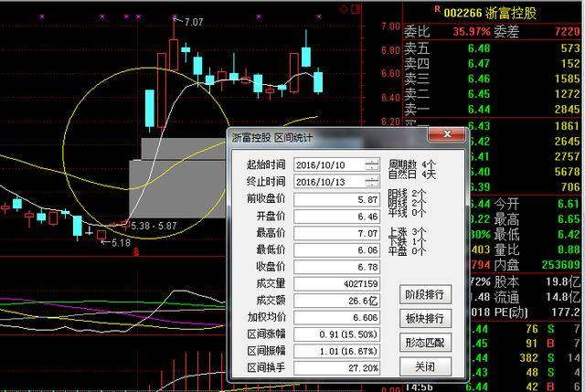585x392 pixels.
Task: Select the 前收盘价 value 5.87
Action: point(336,199)
